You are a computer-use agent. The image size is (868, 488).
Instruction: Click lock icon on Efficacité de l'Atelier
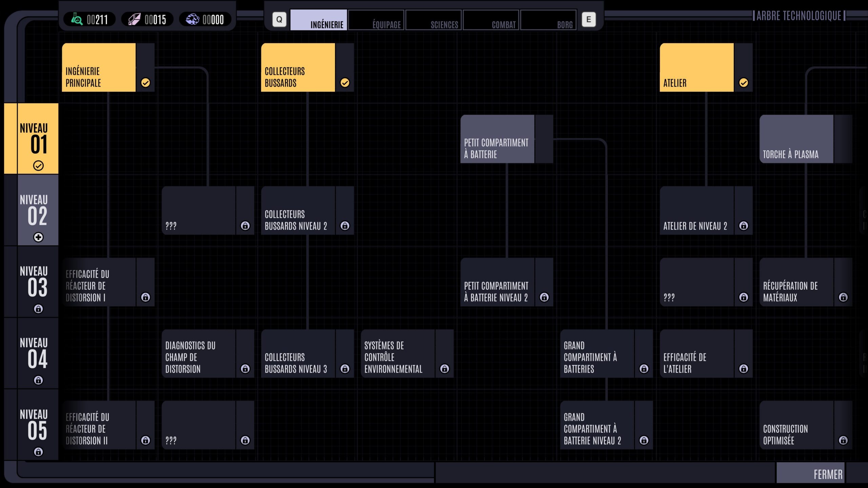coord(743,369)
